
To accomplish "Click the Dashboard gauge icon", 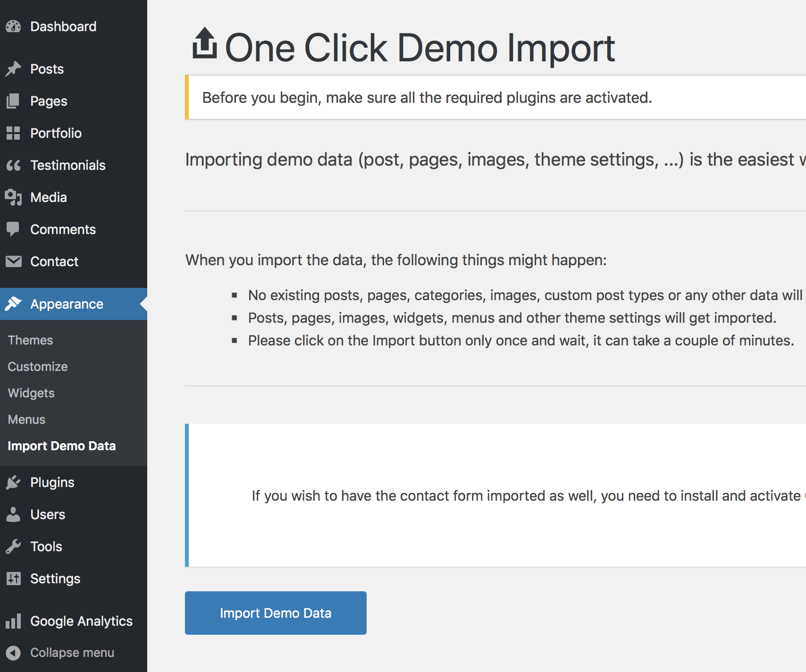I will click(x=13, y=26).
